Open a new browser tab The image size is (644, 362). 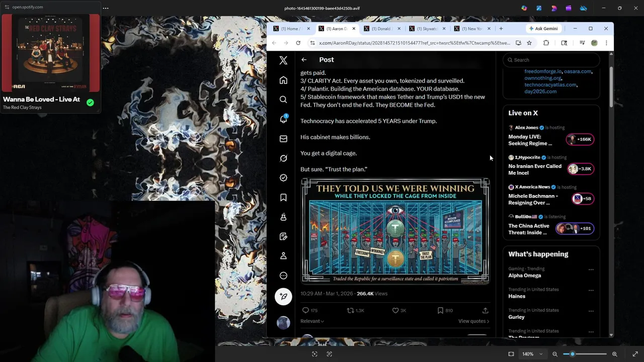tap(501, 29)
